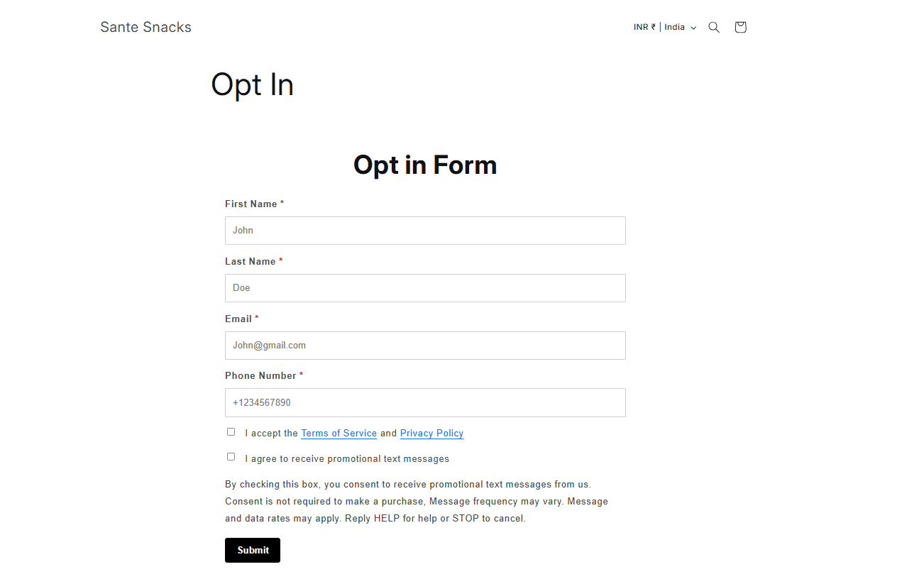Click the "Phone Number" field label
The width and height of the screenshot is (924, 579).
(260, 376)
